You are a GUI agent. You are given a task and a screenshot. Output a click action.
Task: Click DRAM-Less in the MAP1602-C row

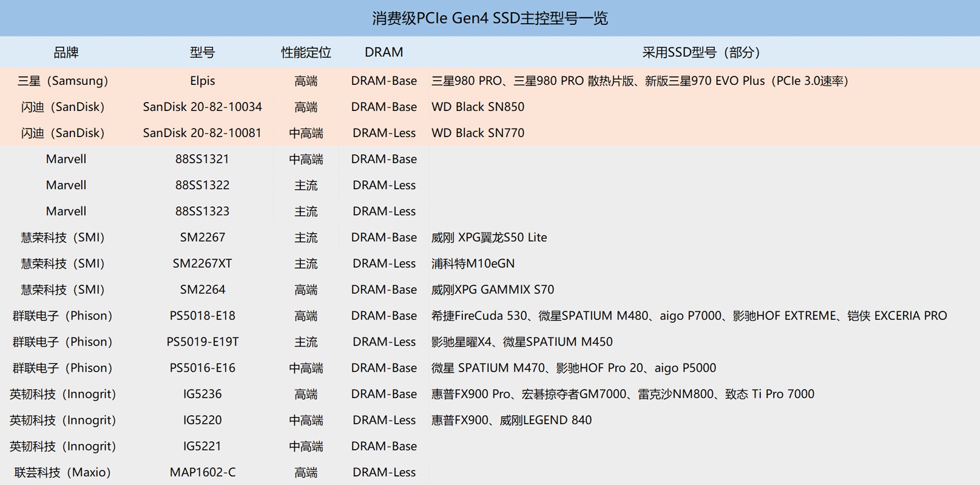coord(384,472)
